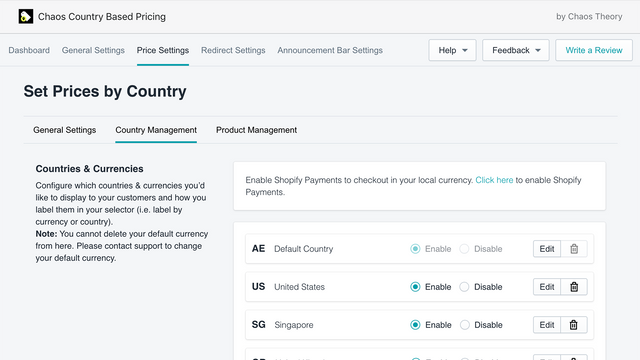This screenshot has width=640, height=360.
Task: Click the 'US' country code
Action: click(258, 287)
